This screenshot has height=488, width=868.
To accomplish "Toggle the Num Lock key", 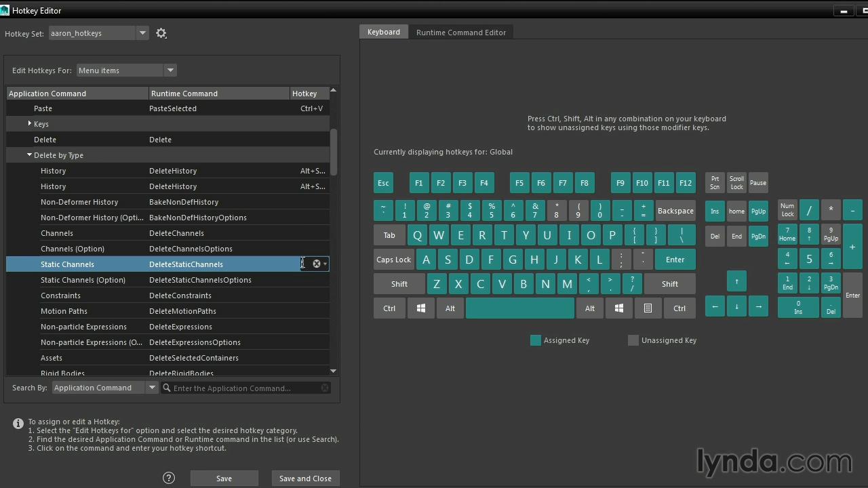I will coord(787,210).
